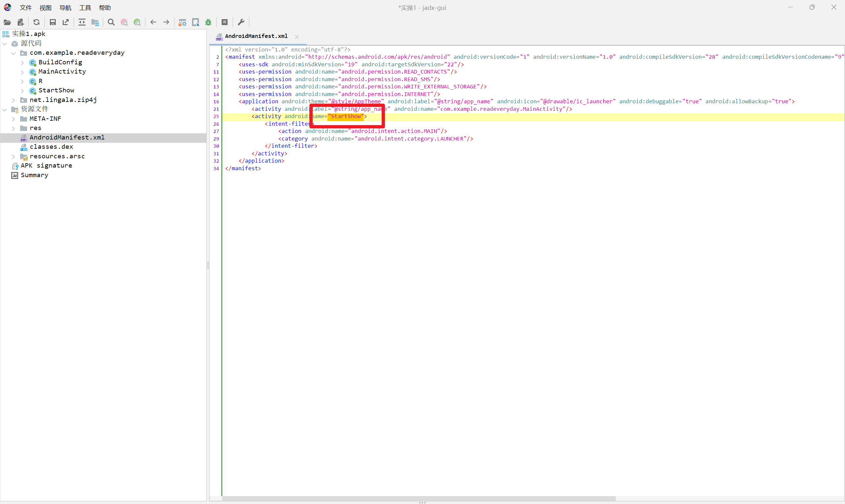Screen dimensions: 845x504
Task: Expand the res folder
Action: (14, 128)
